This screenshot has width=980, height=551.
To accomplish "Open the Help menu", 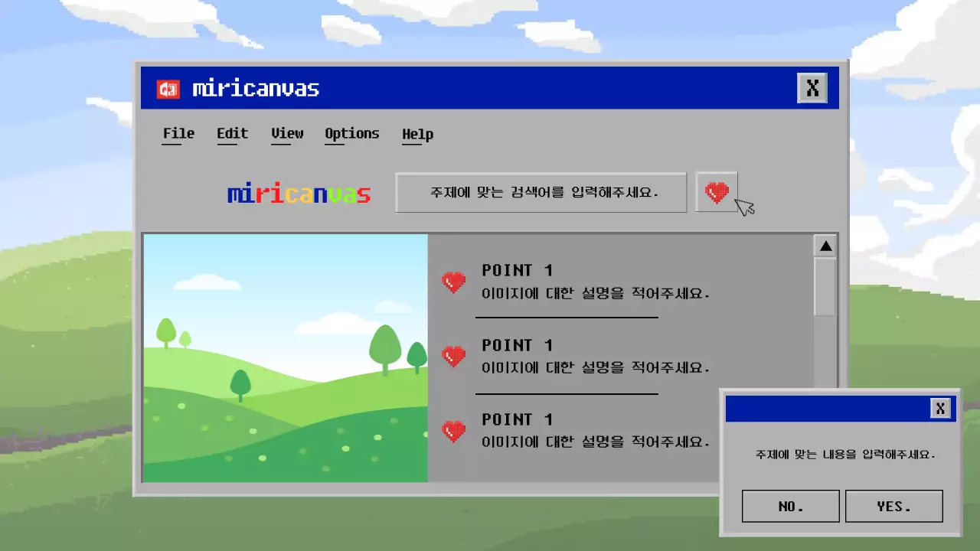I will coord(416,133).
